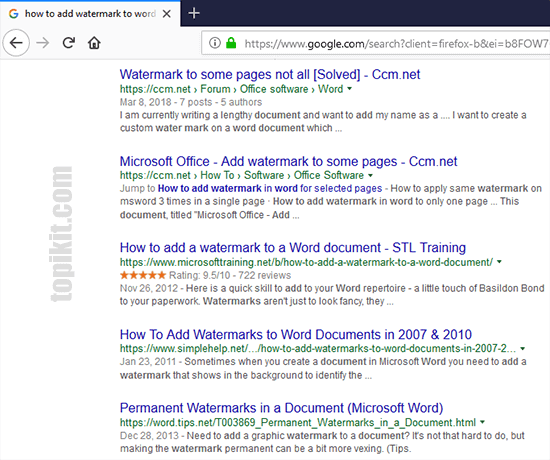Expand dropdown arrow beside ccm.net How To URL
550x460 pixels.
click(370, 175)
